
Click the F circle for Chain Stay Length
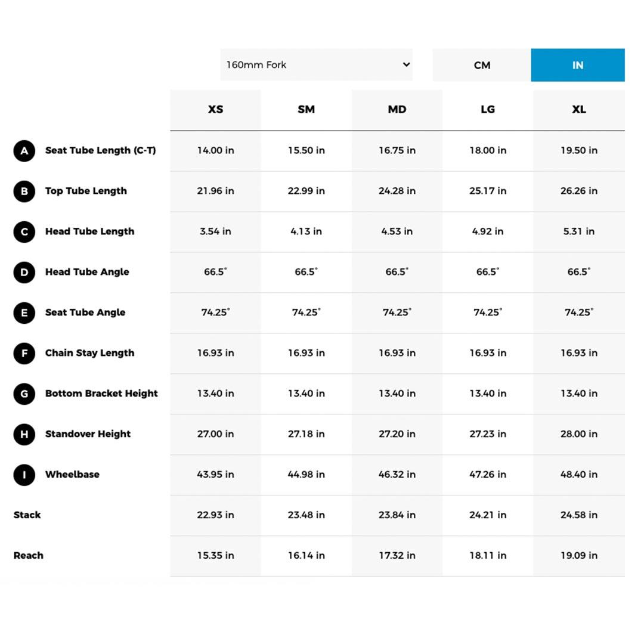pyautogui.click(x=24, y=353)
